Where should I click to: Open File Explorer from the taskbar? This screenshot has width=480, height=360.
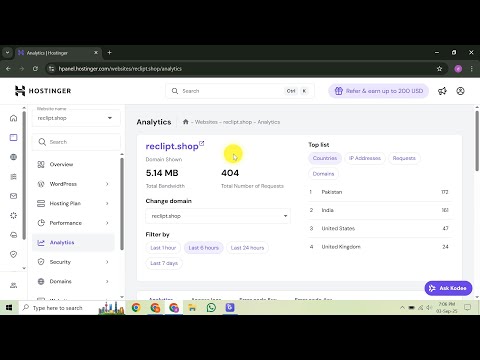[192, 307]
